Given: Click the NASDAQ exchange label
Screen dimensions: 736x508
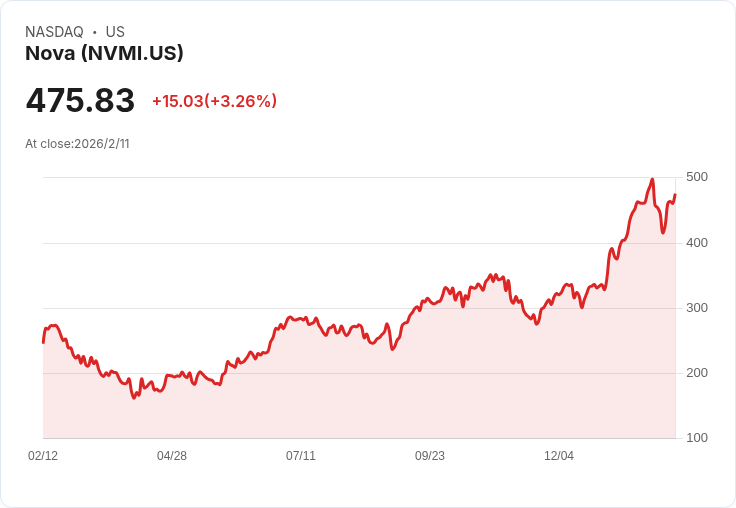Looking at the screenshot, I should (54, 32).
